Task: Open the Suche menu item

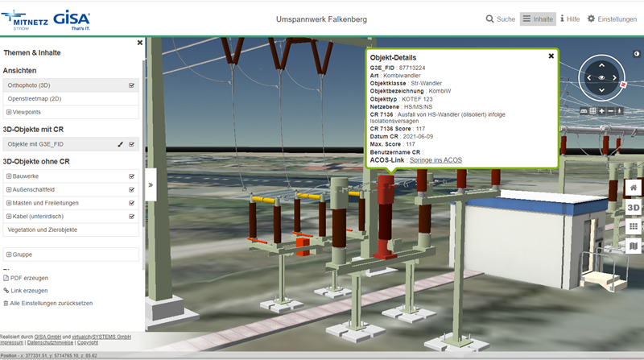Action: [x=500, y=19]
